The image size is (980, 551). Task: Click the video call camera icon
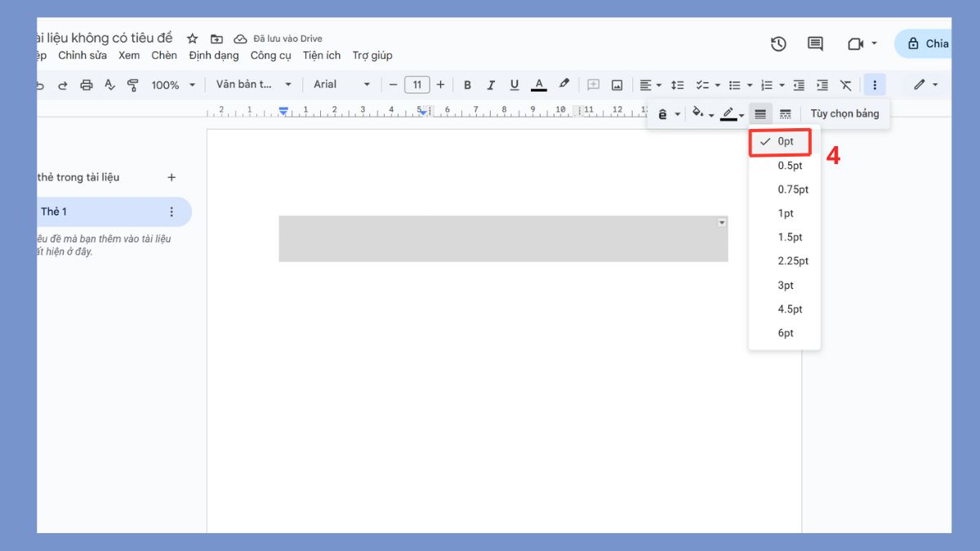pos(855,44)
